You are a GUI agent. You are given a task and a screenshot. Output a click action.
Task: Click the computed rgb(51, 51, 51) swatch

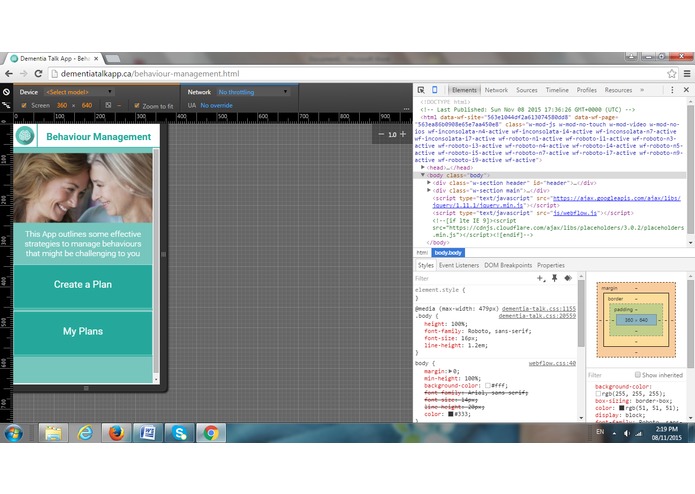pyautogui.click(x=621, y=408)
